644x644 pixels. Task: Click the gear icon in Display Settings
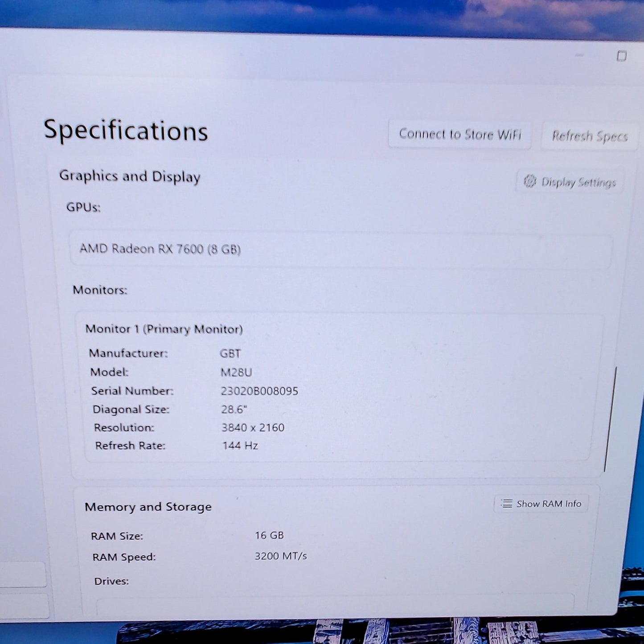click(529, 181)
